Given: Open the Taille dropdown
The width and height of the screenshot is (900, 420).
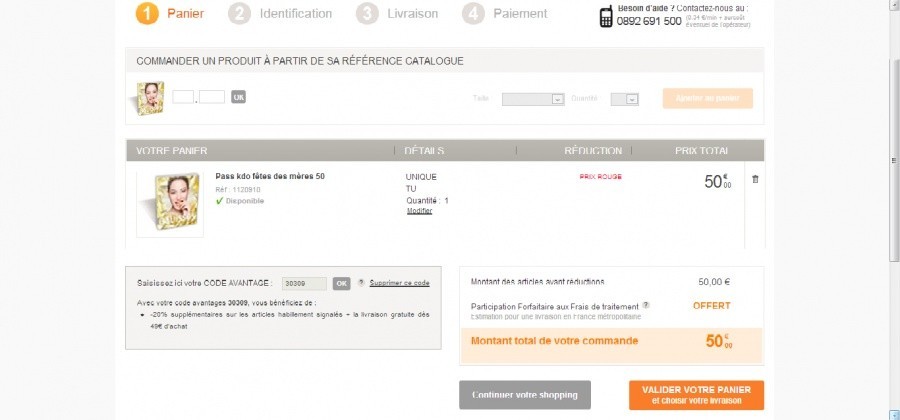Looking at the screenshot, I should point(533,99).
